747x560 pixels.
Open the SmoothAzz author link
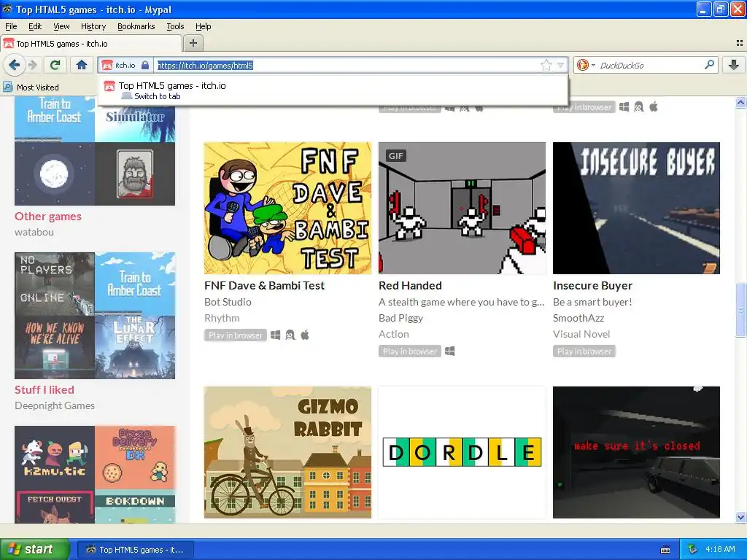pos(578,318)
